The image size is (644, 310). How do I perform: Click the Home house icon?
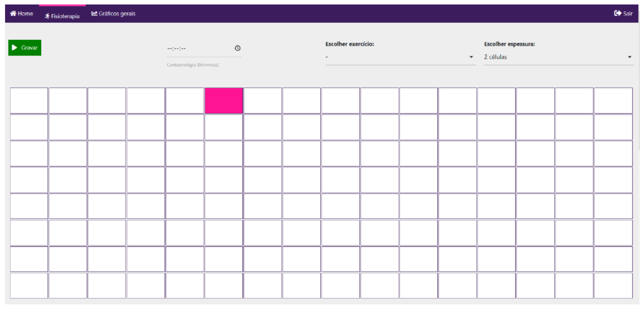coord(13,13)
